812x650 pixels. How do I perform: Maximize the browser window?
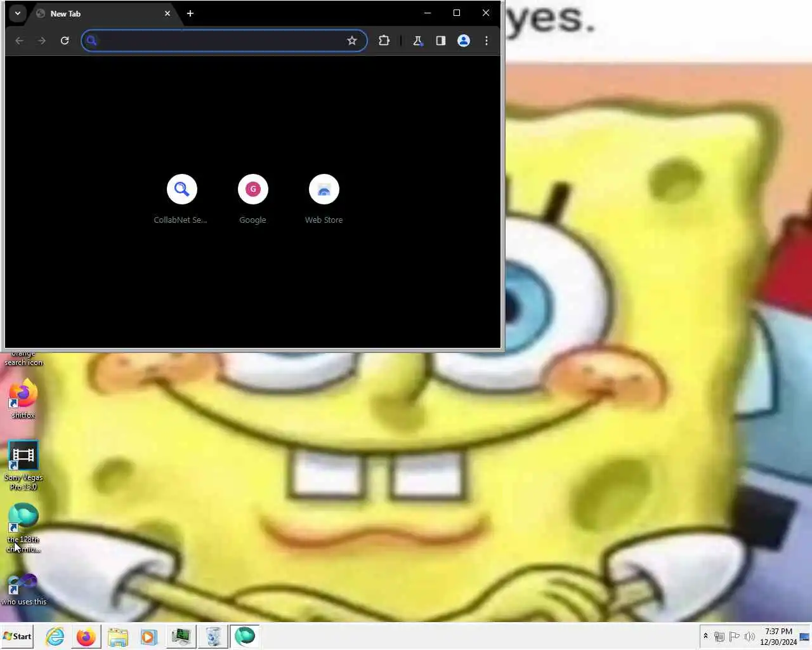click(x=457, y=13)
